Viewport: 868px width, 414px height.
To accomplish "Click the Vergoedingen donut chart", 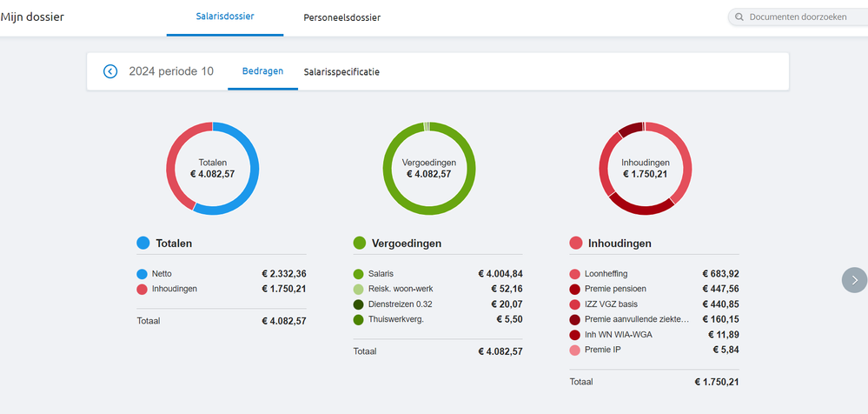I will [429, 169].
